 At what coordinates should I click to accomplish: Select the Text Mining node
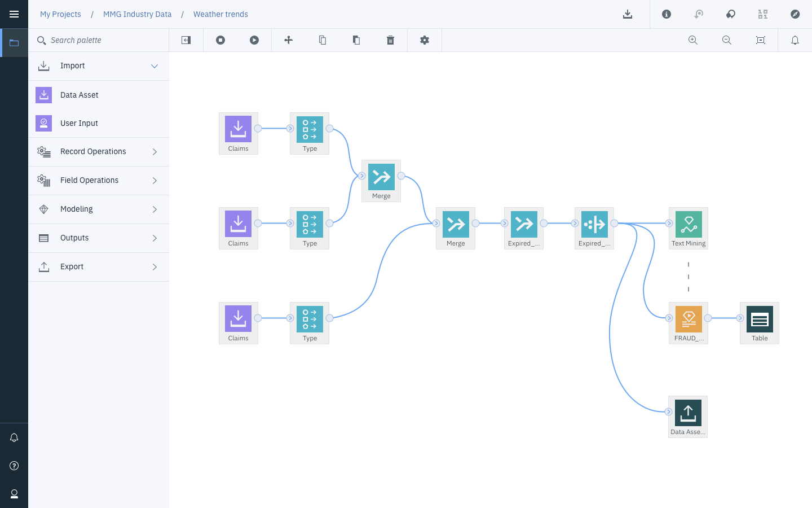[x=689, y=228]
